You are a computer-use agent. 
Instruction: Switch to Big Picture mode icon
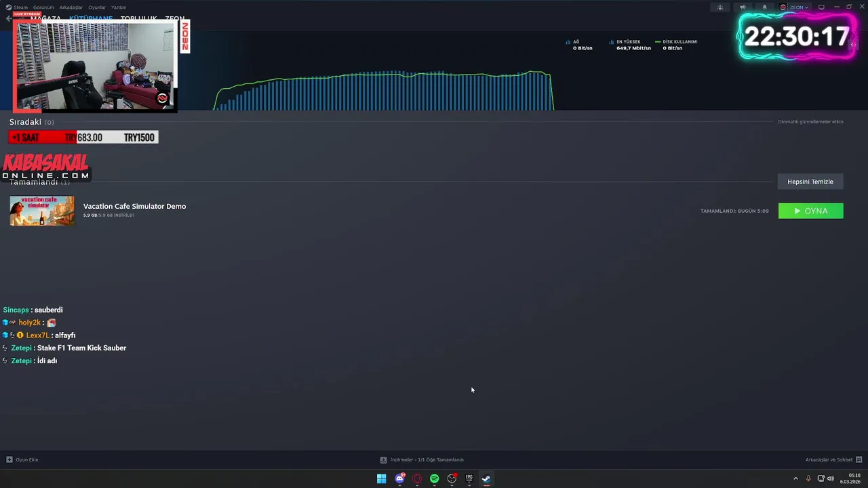point(821,7)
